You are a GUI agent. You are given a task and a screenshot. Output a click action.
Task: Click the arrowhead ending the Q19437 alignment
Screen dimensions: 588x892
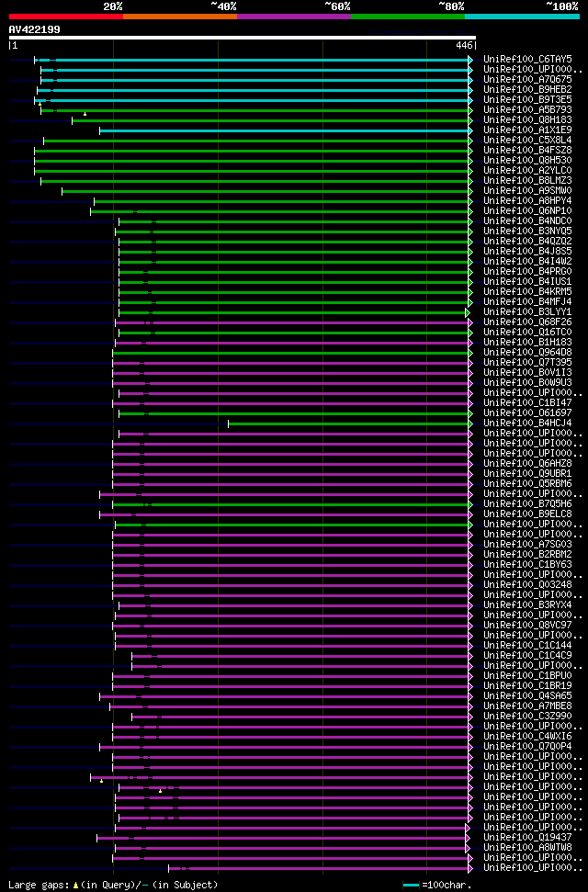tap(468, 839)
